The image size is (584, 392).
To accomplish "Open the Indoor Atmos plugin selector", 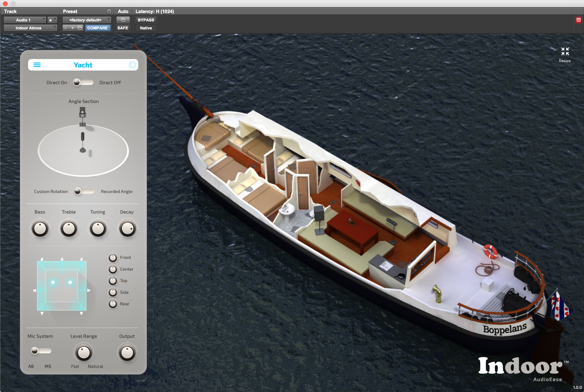I will click(x=30, y=28).
